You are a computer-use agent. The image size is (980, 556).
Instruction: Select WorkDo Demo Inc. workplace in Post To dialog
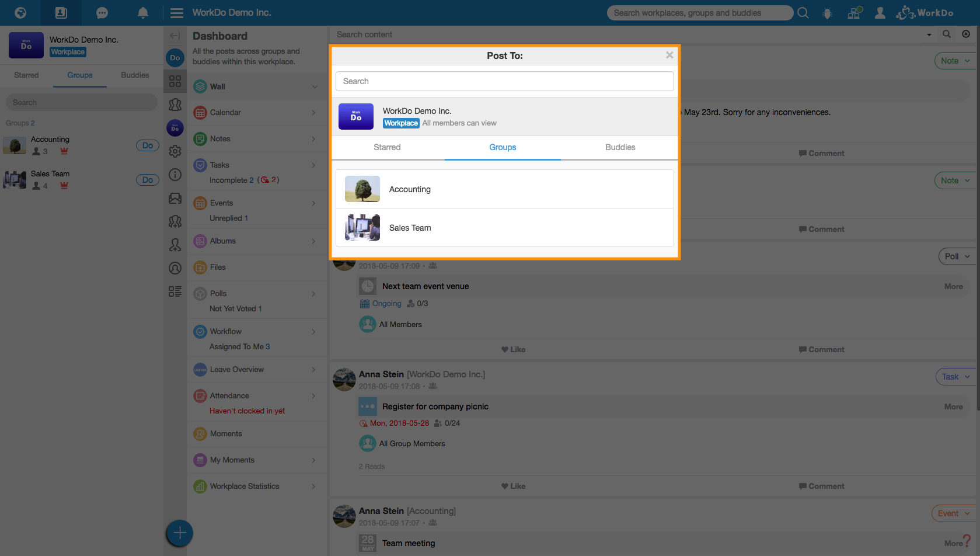505,116
